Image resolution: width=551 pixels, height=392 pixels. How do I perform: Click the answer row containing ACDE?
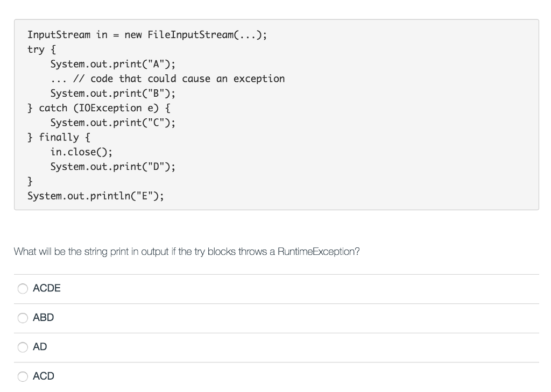(269, 289)
